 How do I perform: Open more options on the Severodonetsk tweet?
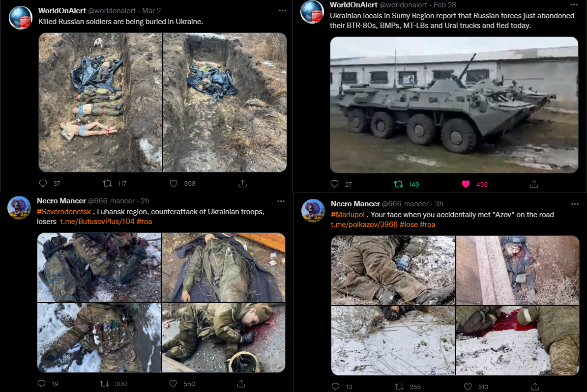281,201
